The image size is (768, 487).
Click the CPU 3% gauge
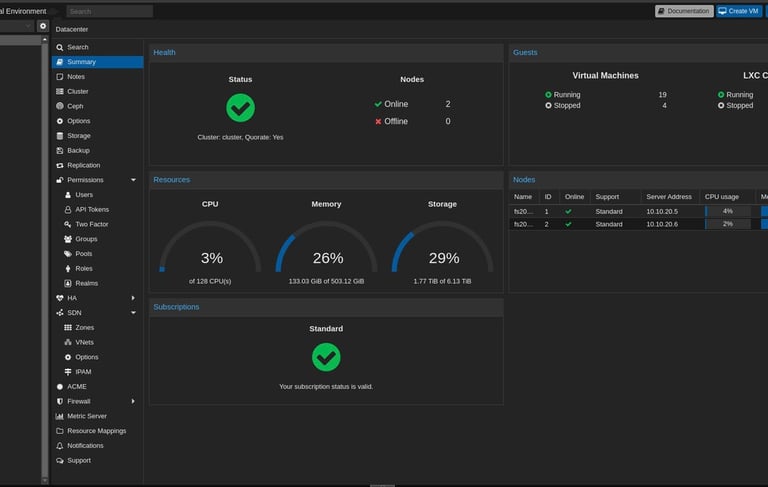point(210,247)
